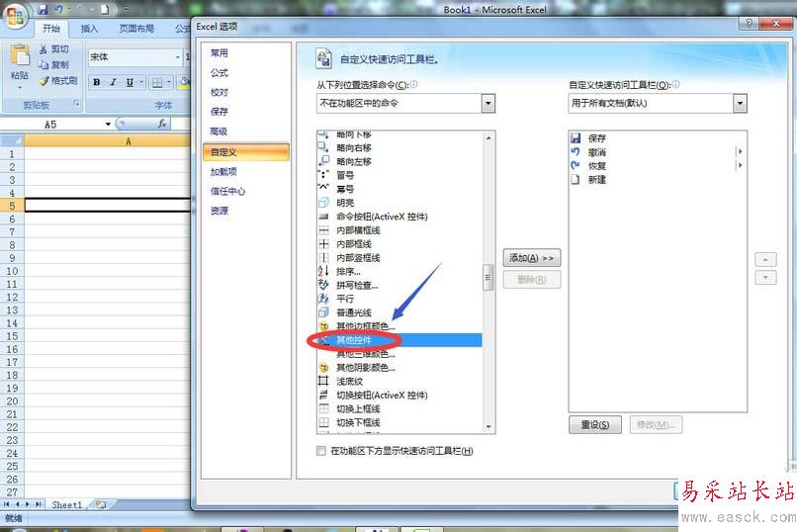
Task: Toggle Italic formatting button
Action: [113, 82]
